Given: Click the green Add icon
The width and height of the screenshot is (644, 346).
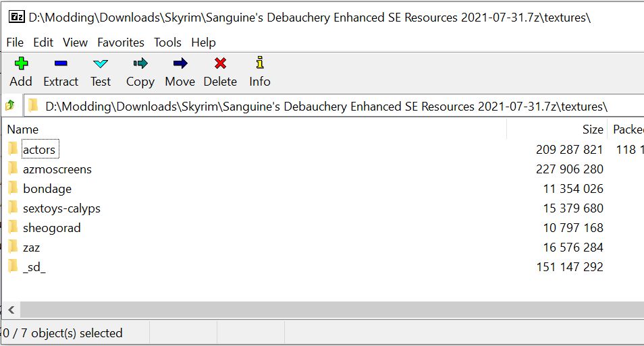Looking at the screenshot, I should 21,63.
